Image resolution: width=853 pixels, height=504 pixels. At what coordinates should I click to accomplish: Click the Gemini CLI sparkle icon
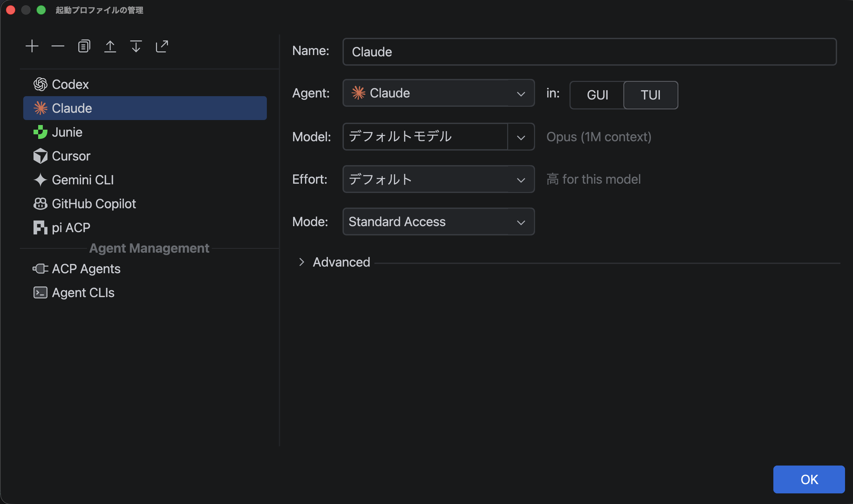tap(40, 180)
